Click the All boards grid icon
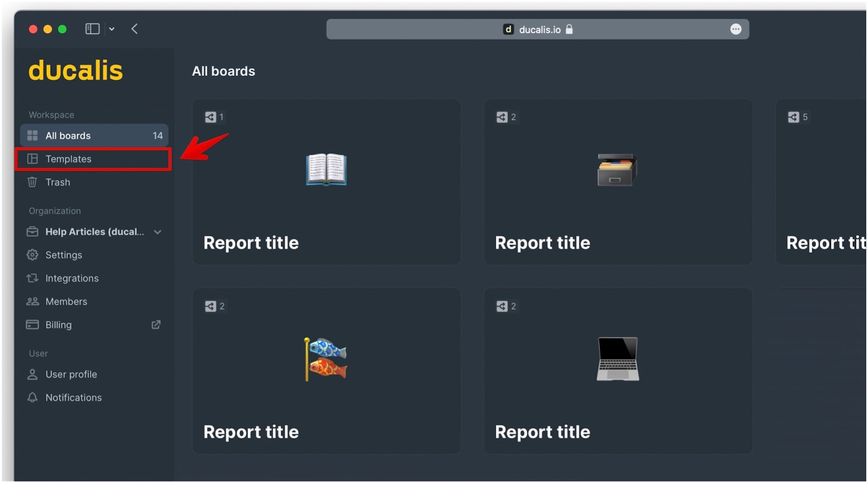 [33, 136]
